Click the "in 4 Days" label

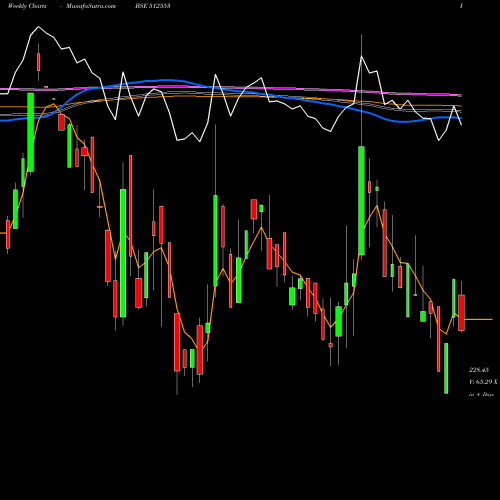(481, 394)
